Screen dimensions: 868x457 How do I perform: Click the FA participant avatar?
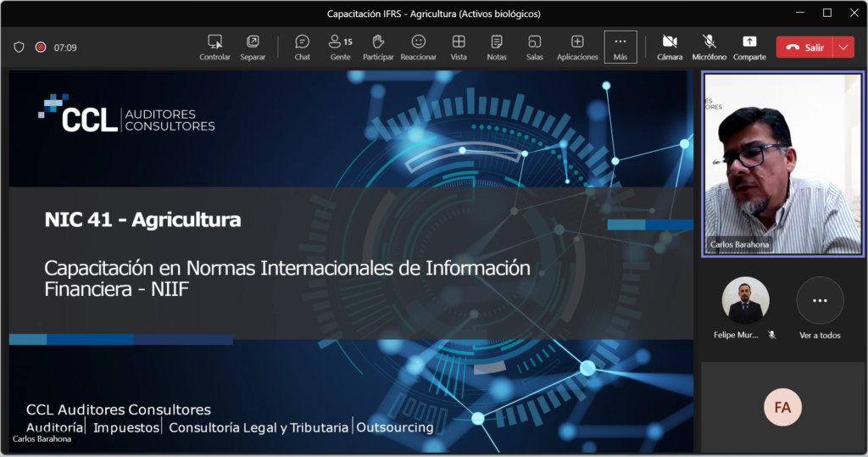tap(782, 408)
